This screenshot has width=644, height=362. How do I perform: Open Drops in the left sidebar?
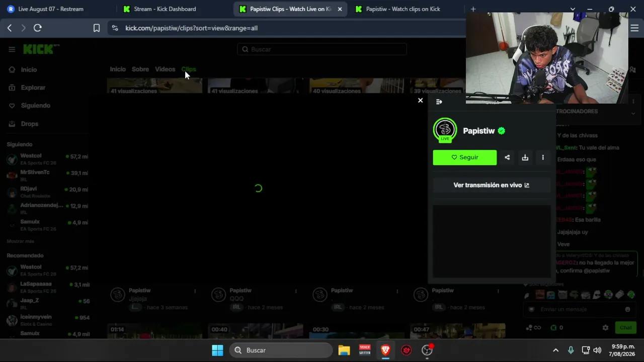click(x=29, y=124)
